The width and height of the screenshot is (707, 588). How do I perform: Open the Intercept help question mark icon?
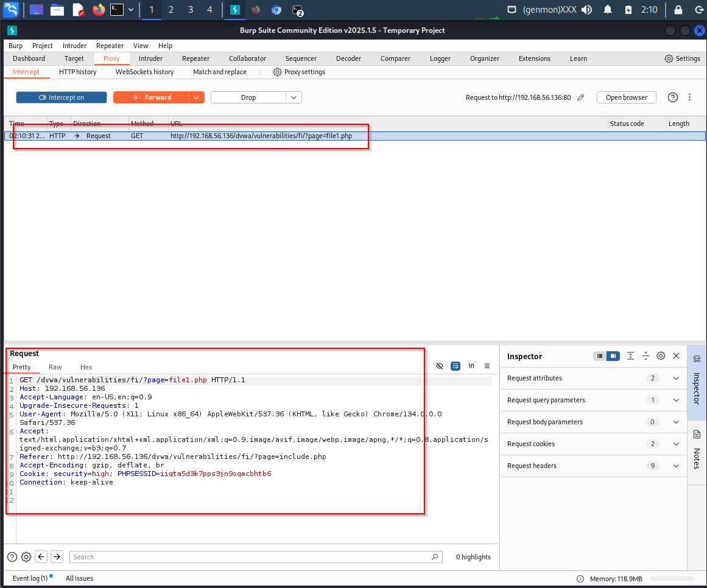pyautogui.click(x=673, y=97)
